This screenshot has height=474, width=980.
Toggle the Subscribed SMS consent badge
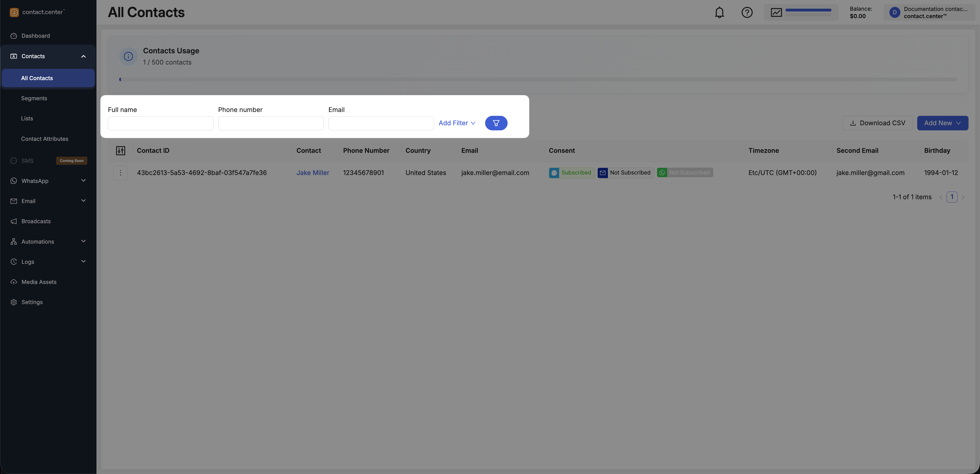(x=571, y=173)
